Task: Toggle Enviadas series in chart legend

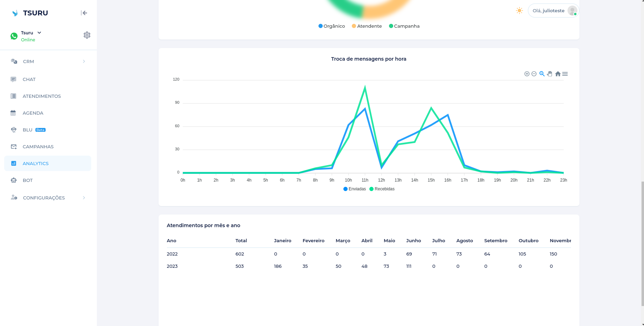Action: coord(355,189)
